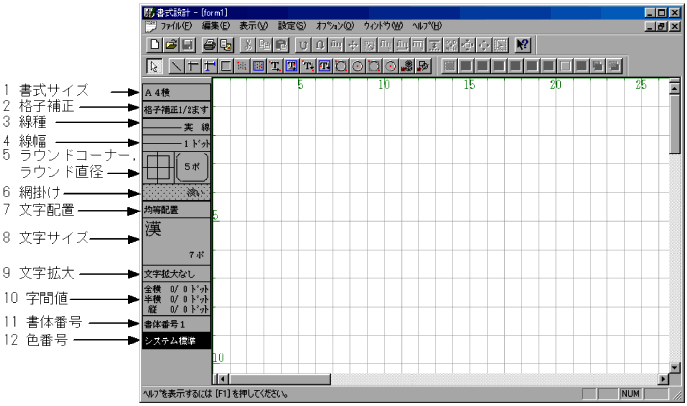This screenshot has width=687, height=406.
Task: Click the dotted-frame pointer selection icon
Action: (501, 45)
